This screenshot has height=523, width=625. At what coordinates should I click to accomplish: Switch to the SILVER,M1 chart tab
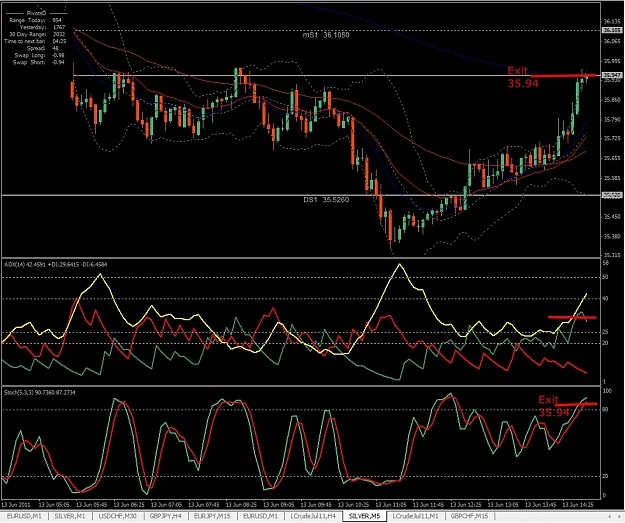click(70, 516)
